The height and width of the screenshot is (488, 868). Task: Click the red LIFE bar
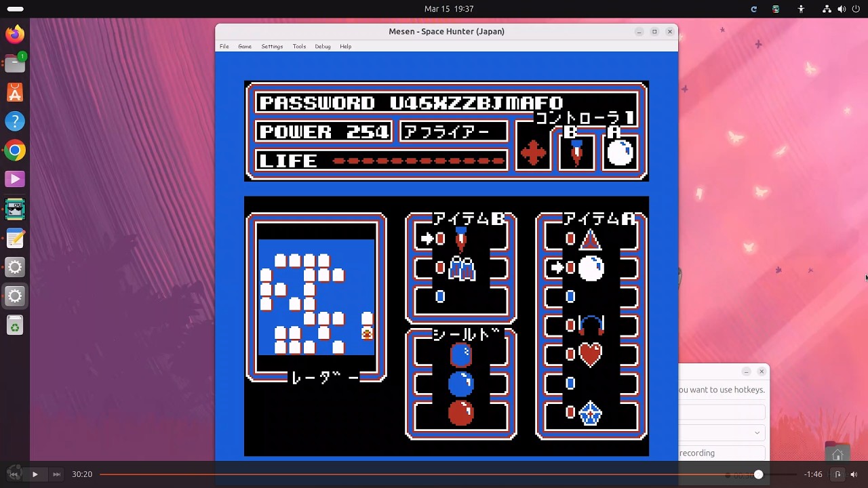(419, 161)
